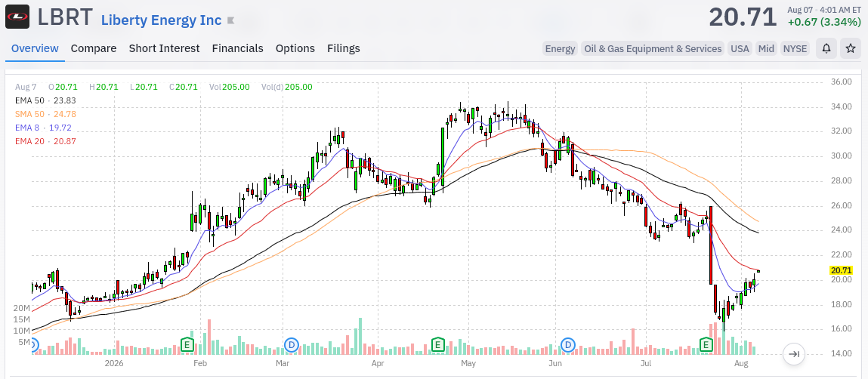Click the Vol(d) 205.00 legend value

tap(287, 87)
